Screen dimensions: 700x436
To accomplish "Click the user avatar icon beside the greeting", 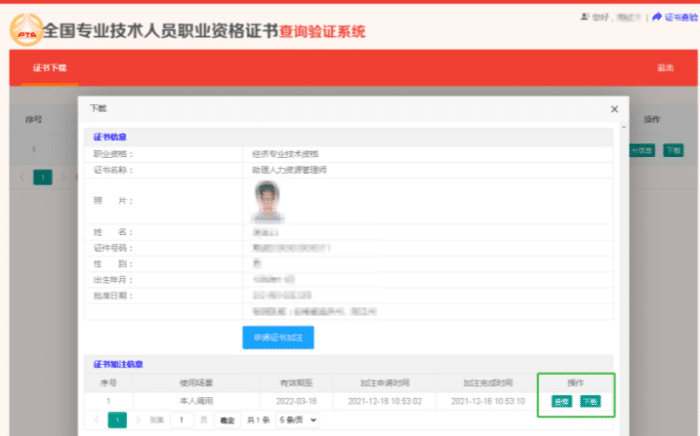I will pos(584,17).
